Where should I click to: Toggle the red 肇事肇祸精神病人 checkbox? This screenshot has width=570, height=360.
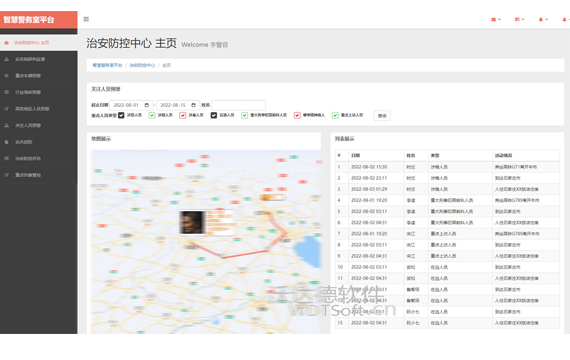pos(297,115)
